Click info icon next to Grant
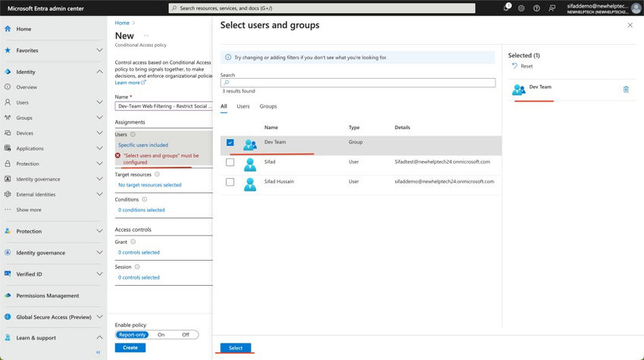This screenshot has height=360, width=644. point(133,242)
